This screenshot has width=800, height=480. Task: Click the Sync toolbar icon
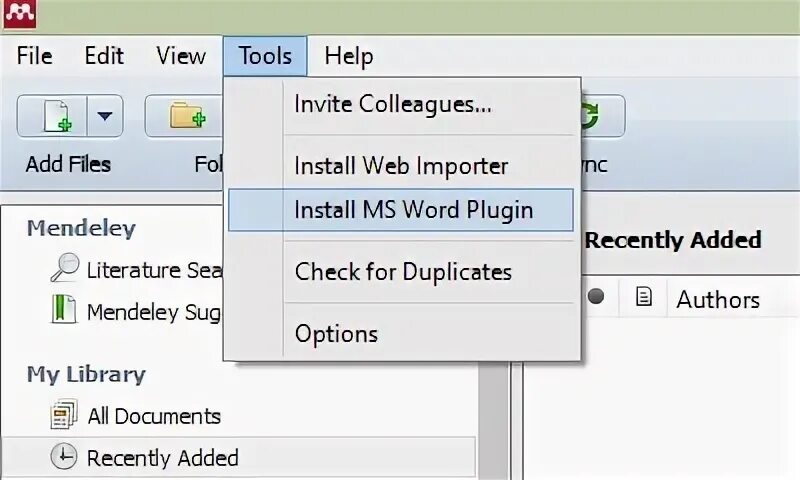pos(589,115)
